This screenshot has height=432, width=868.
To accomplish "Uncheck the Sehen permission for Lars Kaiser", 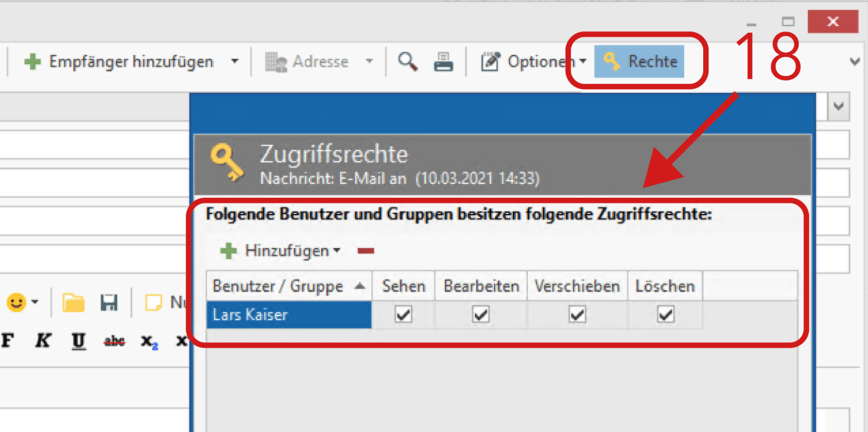I will [x=404, y=315].
